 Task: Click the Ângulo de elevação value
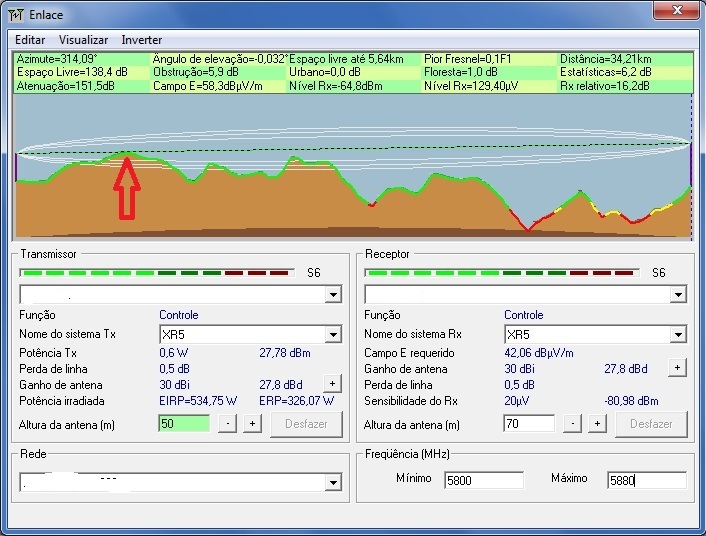pos(220,59)
